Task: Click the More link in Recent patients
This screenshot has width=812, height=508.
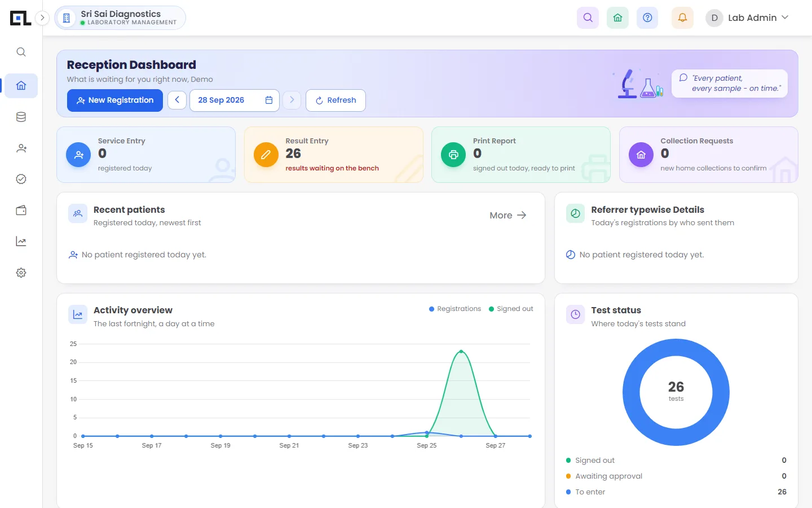Action: coord(508,215)
